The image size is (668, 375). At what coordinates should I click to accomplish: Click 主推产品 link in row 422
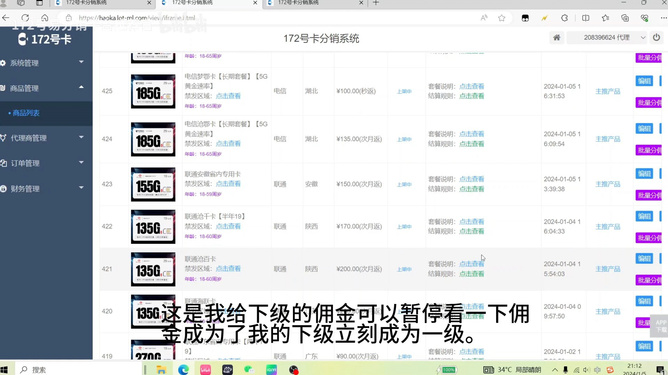point(608,227)
